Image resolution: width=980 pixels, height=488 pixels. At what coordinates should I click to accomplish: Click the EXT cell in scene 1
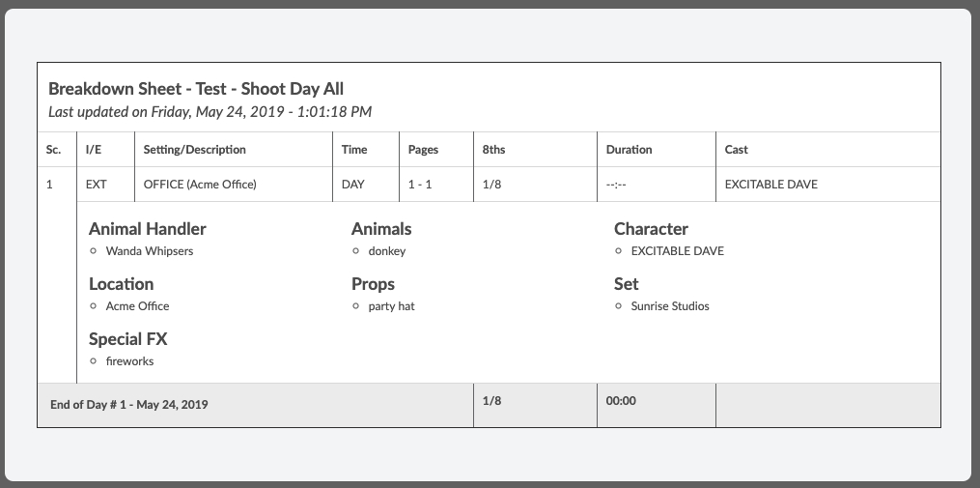(x=97, y=185)
